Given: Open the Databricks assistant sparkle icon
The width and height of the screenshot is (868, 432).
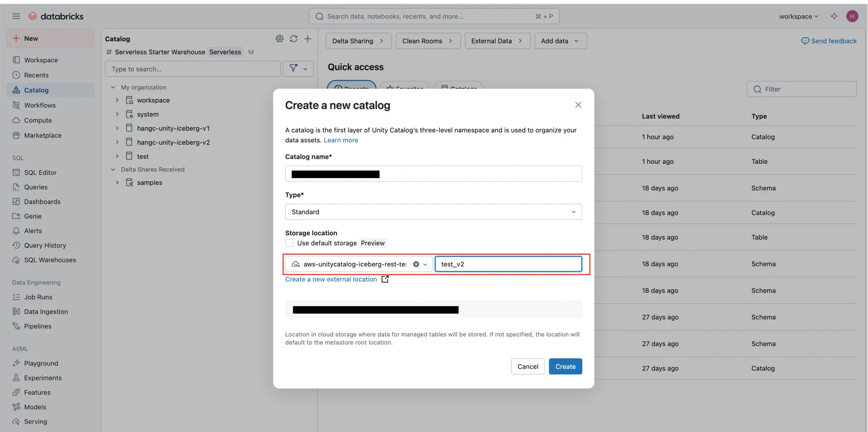Looking at the screenshot, I should click(834, 16).
